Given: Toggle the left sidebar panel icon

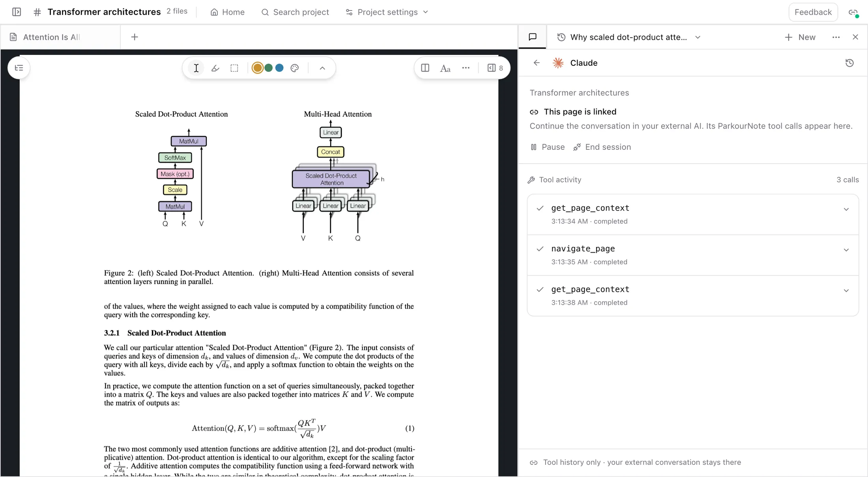Looking at the screenshot, I should click(17, 12).
